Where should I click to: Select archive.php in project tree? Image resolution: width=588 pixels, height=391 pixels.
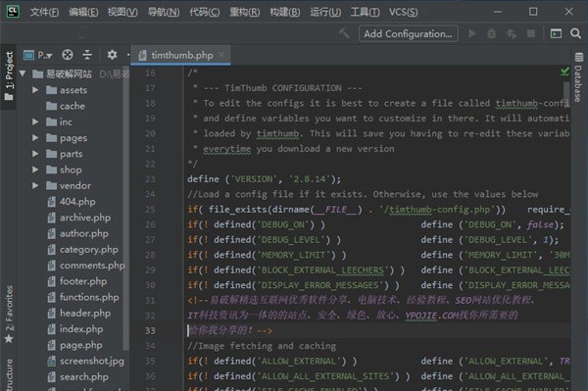pos(85,218)
